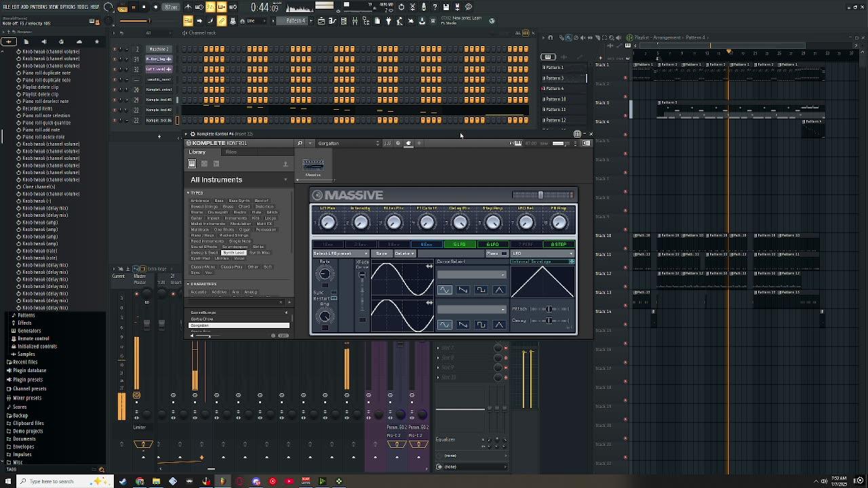
Task: Toggle the draw pencil tool in toolbar
Action: [x=222, y=21]
